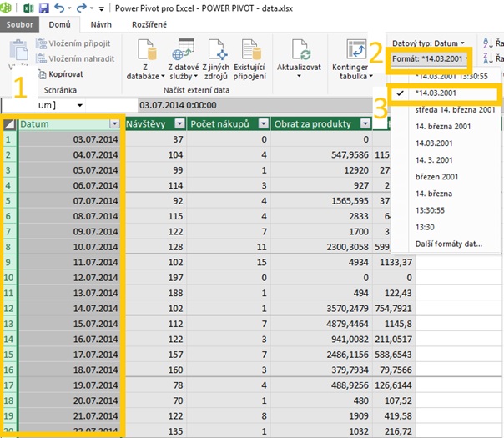Click Vložením připojit in Schránka group
Image resolution: width=504 pixels, height=438 pixels.
(x=73, y=43)
